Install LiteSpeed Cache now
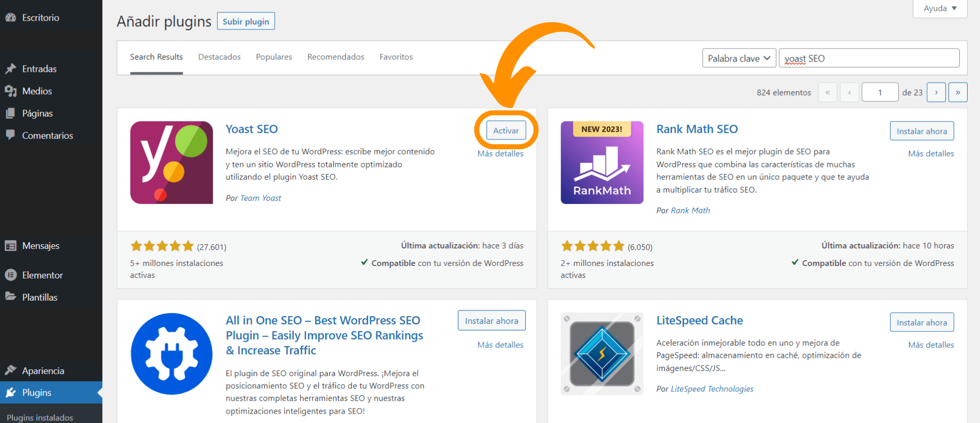Viewport: 980px width, 423px height. 922,322
